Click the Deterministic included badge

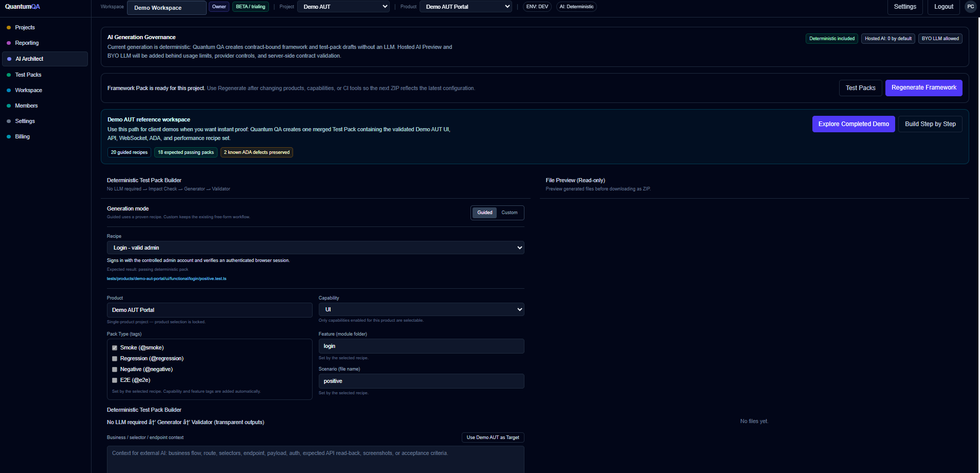pyautogui.click(x=832, y=39)
